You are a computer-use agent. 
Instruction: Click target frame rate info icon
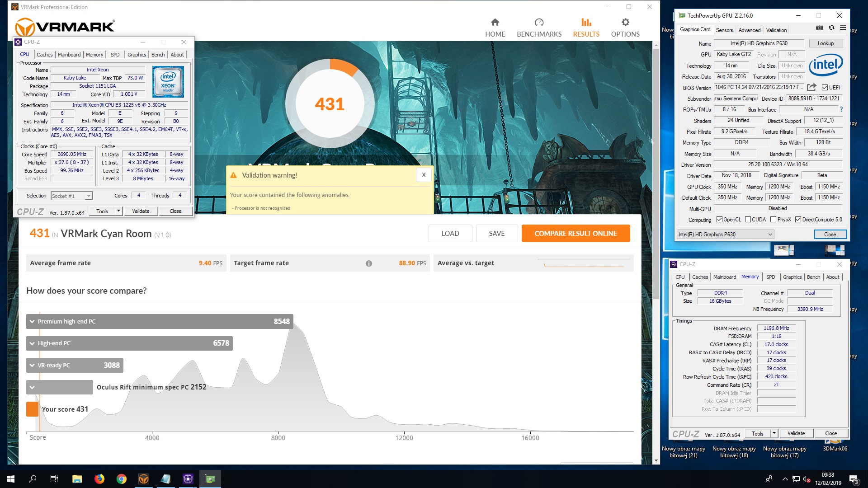pos(369,263)
